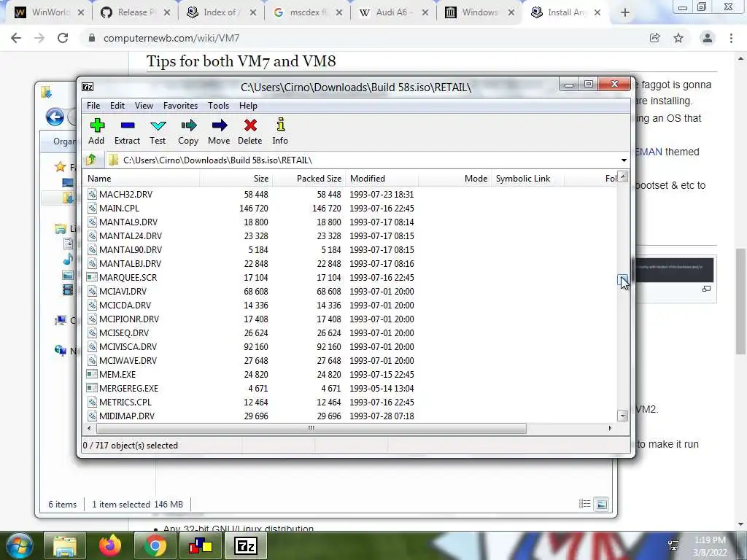Click the file list scroll-up arrow
Screen dimensions: 747x560
pos(623,177)
